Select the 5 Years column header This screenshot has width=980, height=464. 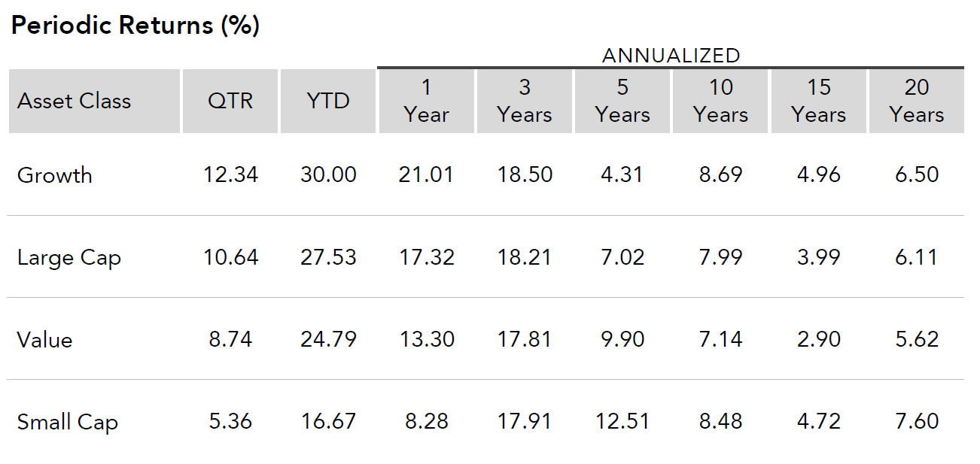(x=622, y=102)
